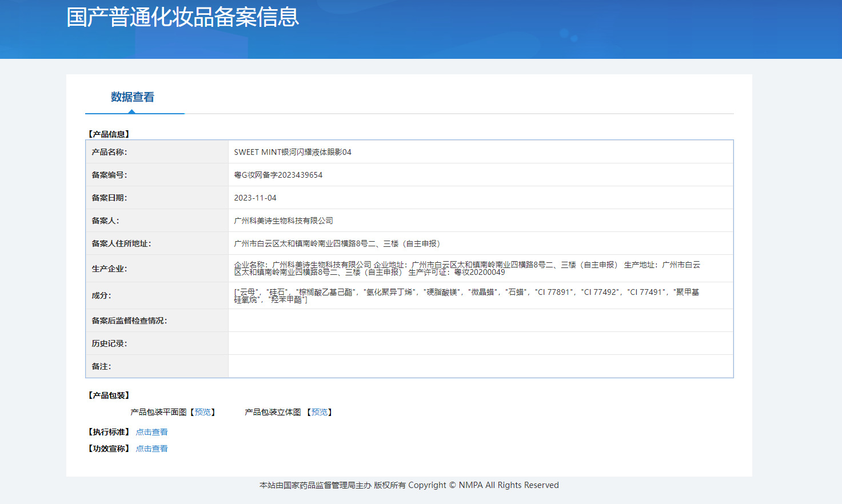
Task: Click the 【产品信息】 section heading
Action: pos(109,134)
